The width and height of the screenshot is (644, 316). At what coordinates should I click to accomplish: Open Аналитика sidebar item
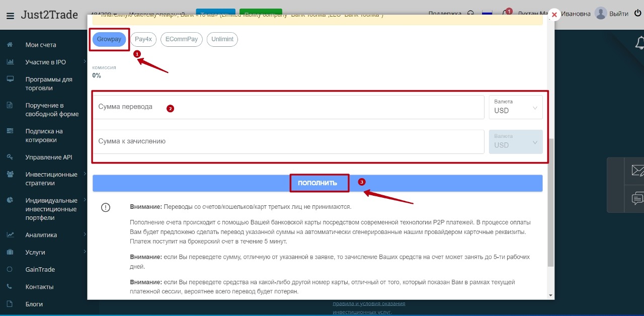click(x=41, y=235)
